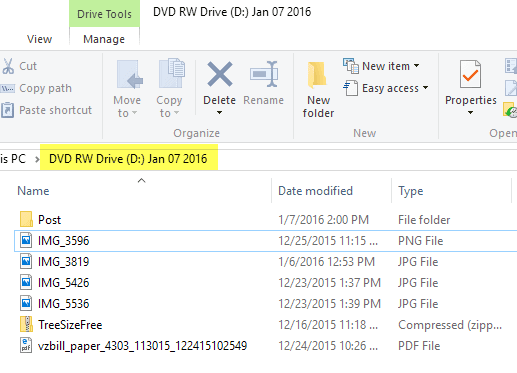Open the Properties dropdown arrow

click(470, 113)
